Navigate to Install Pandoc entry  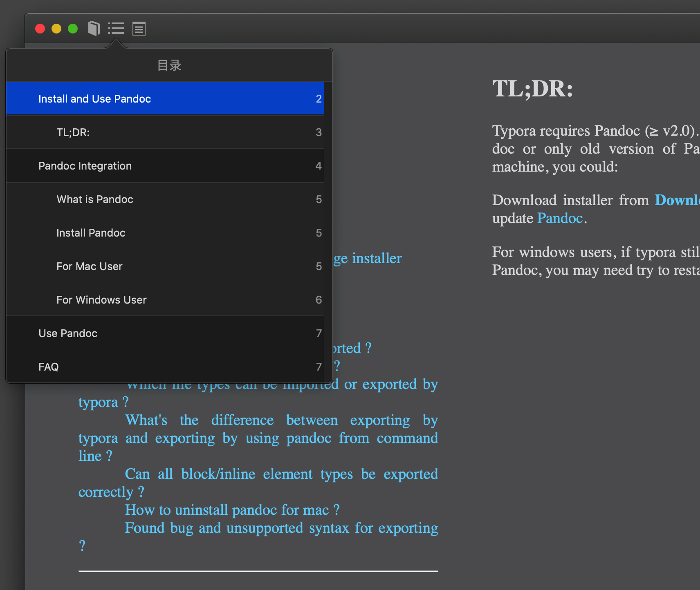click(165, 232)
